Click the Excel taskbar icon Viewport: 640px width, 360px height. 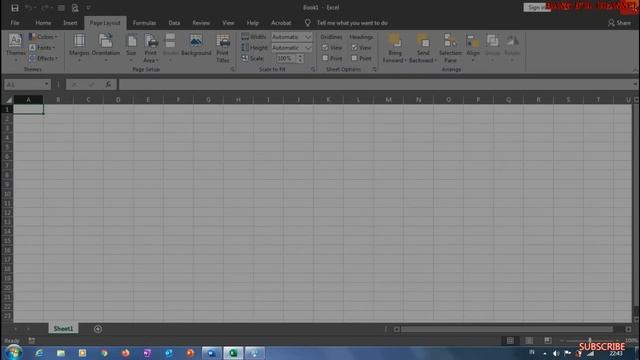tap(233, 353)
